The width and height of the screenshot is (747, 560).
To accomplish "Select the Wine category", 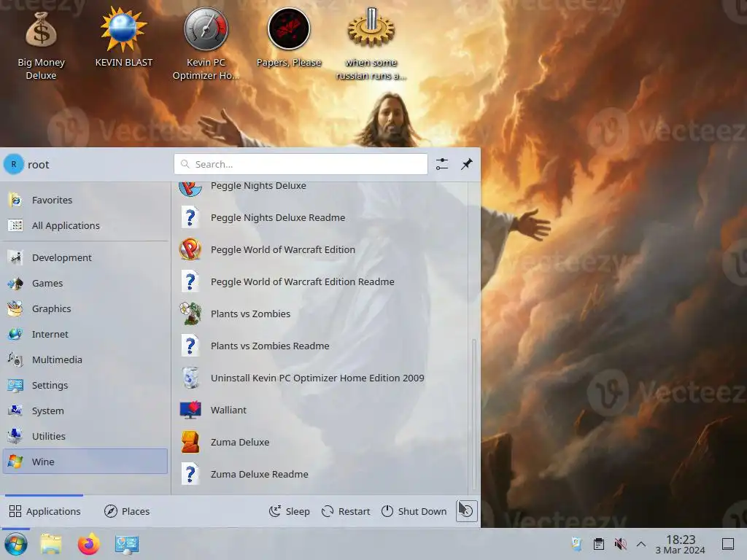I will pyautogui.click(x=85, y=462).
